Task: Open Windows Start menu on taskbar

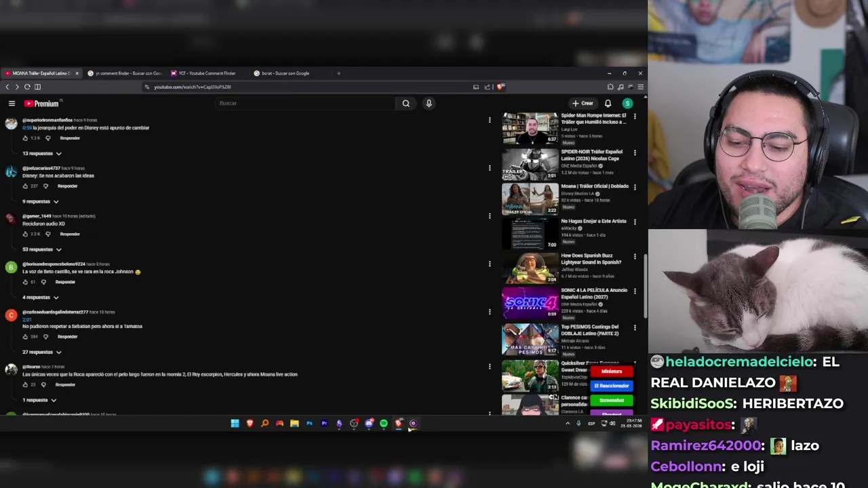Action: point(235,424)
